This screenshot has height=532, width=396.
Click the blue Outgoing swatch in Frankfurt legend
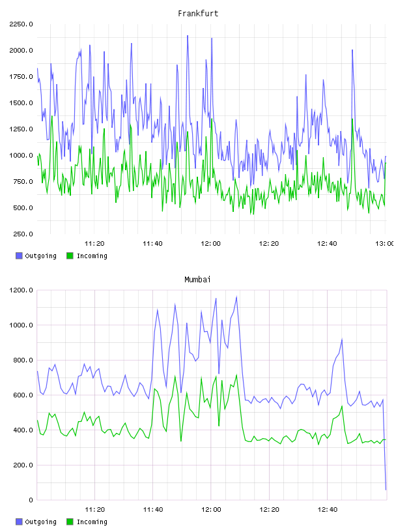coord(19,256)
